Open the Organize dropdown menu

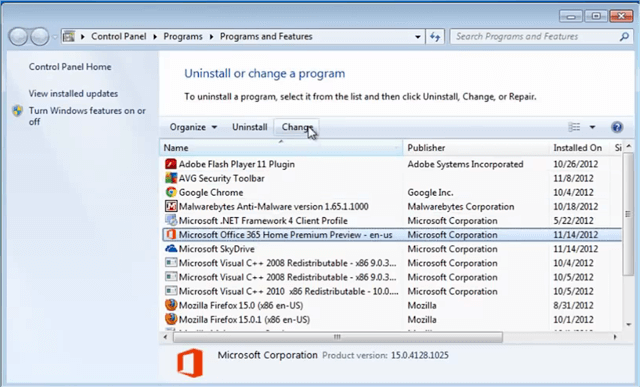(193, 127)
